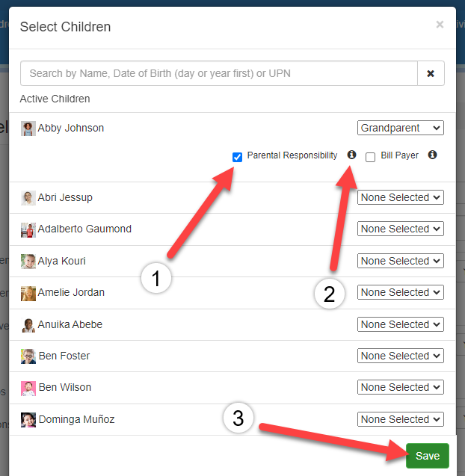The width and height of the screenshot is (465, 476).
Task: Click the Parental Responsibility info icon
Action: 352,155
